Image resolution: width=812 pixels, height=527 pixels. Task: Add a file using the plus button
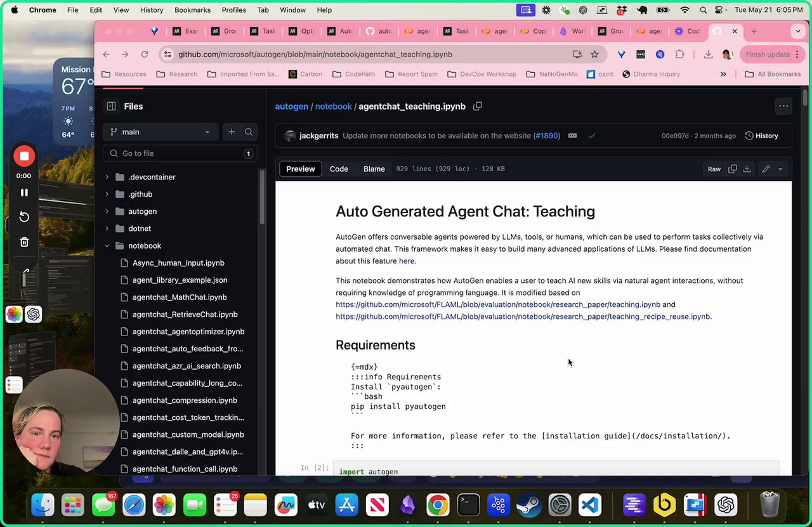(x=232, y=132)
